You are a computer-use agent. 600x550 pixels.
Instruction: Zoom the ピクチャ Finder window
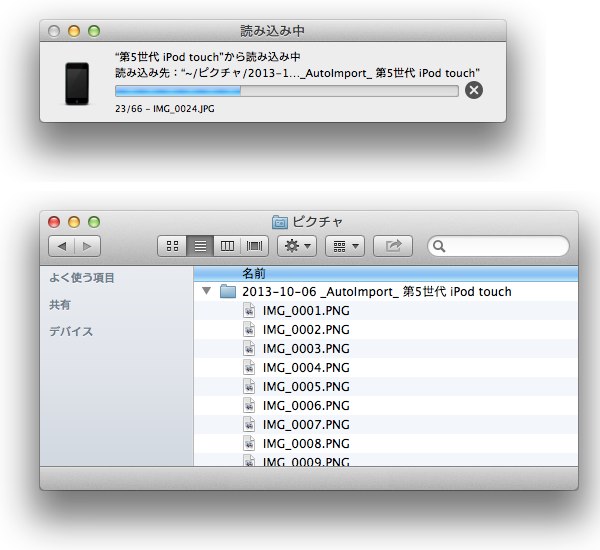[x=94, y=222]
